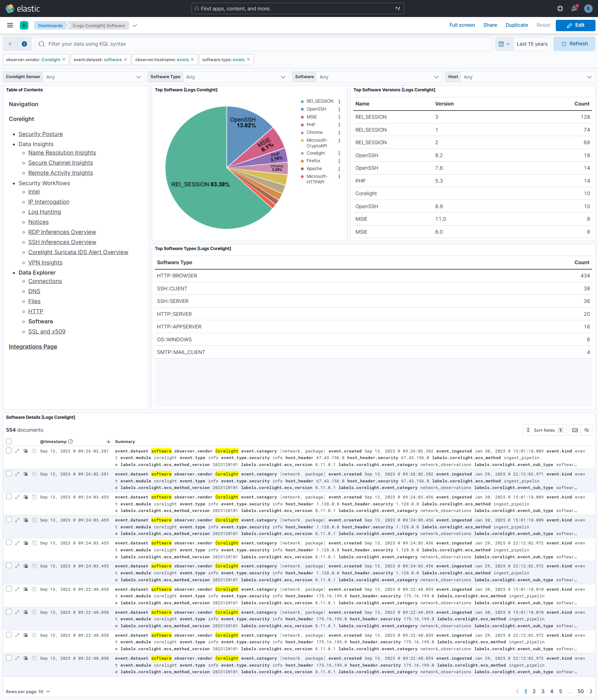Viewport: 598px width, 700px height.
Task: Click the options menu beside REI_SESSION legend entry
Action: (339, 101)
